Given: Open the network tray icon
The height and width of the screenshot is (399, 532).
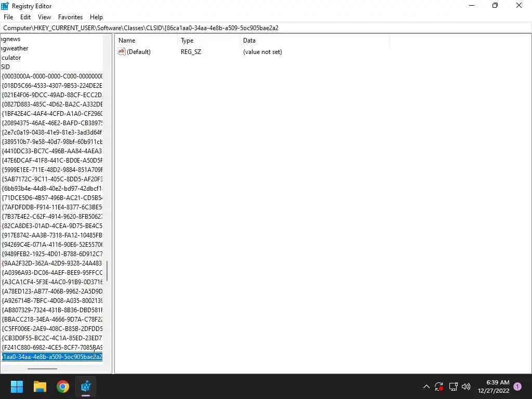Looking at the screenshot, I should (453, 387).
